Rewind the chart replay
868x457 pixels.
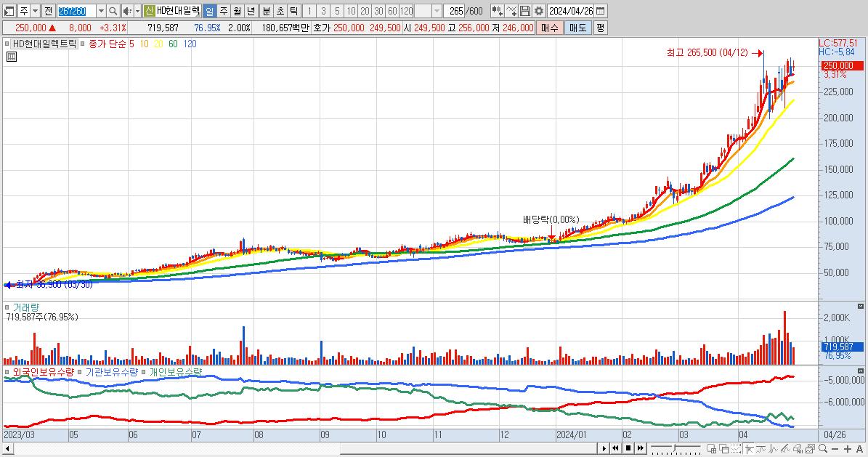[x=615, y=448]
